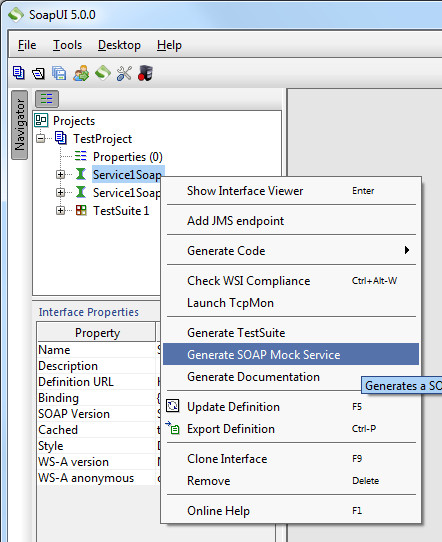This screenshot has width=442, height=542.
Task: Choose Show Interface Viewer from context menu
Action: click(x=291, y=191)
